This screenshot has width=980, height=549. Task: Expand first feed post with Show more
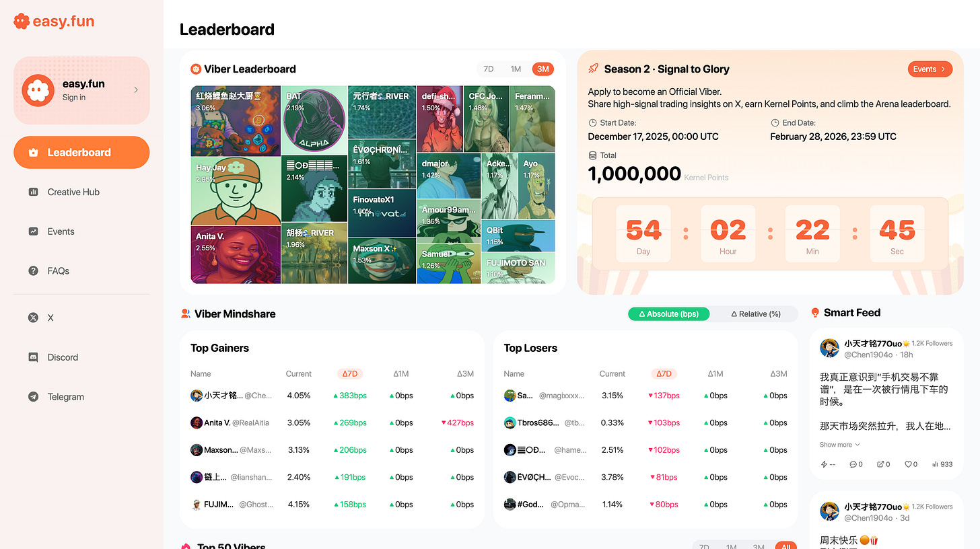pyautogui.click(x=839, y=445)
